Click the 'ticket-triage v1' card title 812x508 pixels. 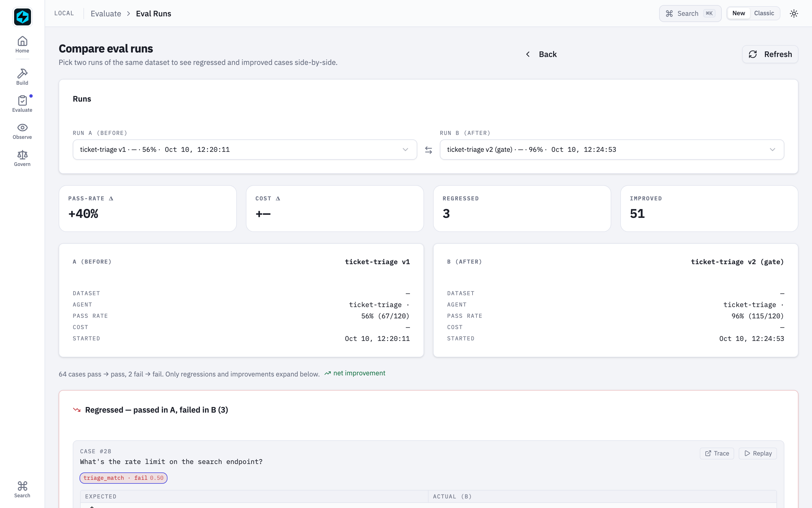(377, 262)
